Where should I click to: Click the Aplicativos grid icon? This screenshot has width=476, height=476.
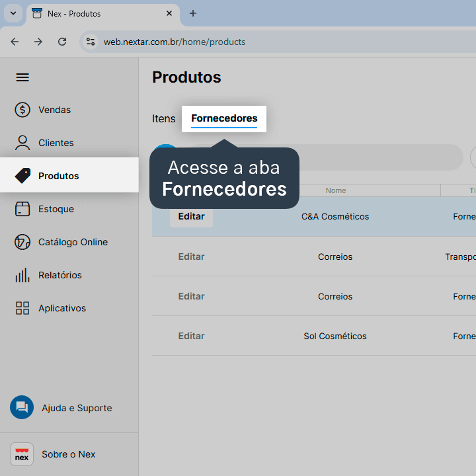(22, 308)
